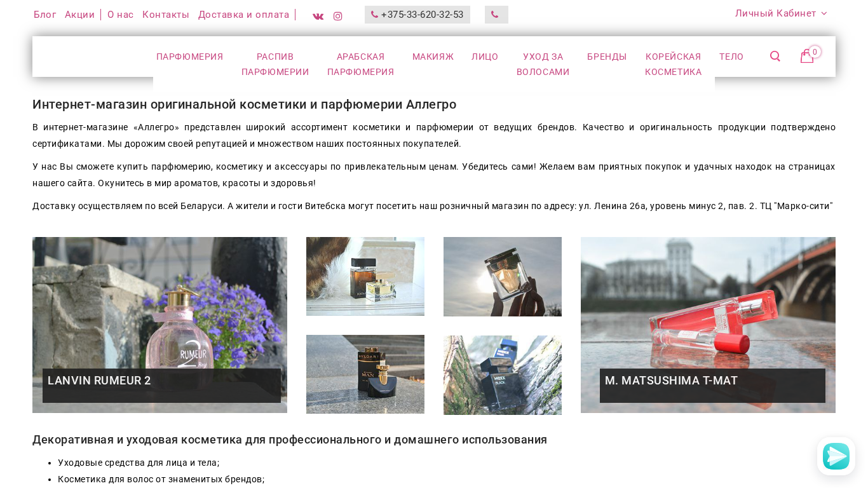Open the shopping cart bag icon
This screenshot has height=488, width=868.
coord(807,57)
